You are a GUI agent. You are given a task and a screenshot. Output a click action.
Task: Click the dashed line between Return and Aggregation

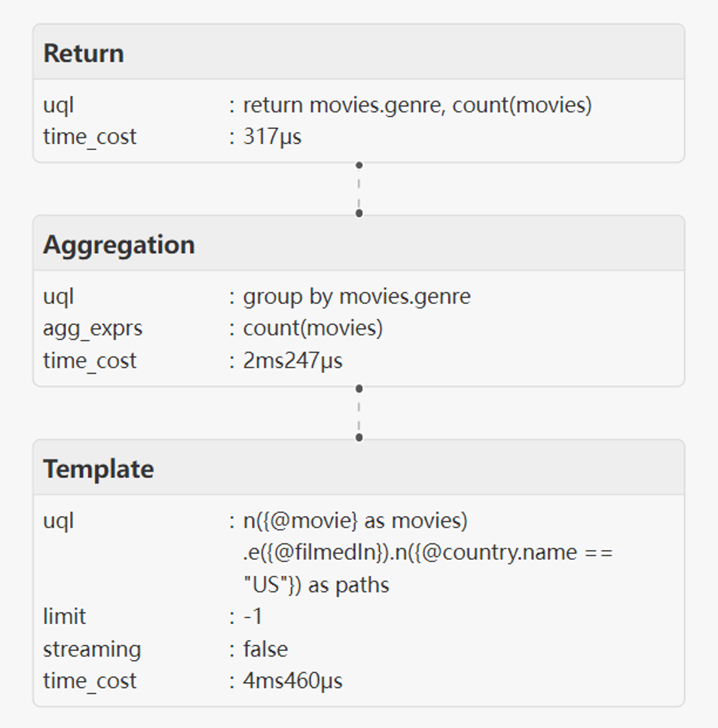pos(359,189)
